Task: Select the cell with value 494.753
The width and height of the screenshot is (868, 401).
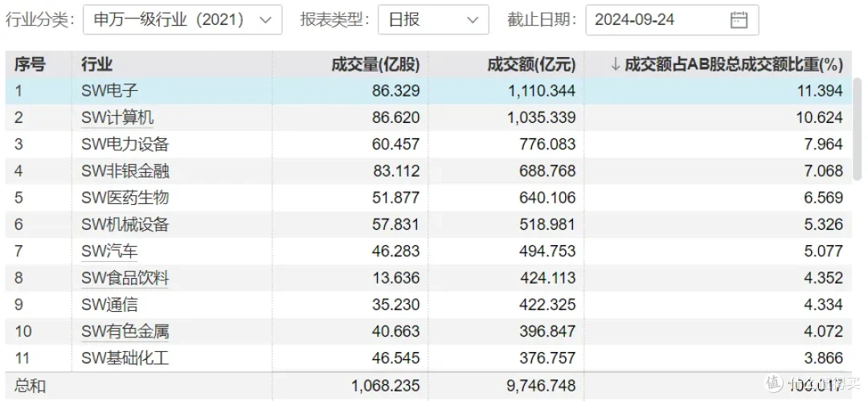Action: click(547, 252)
